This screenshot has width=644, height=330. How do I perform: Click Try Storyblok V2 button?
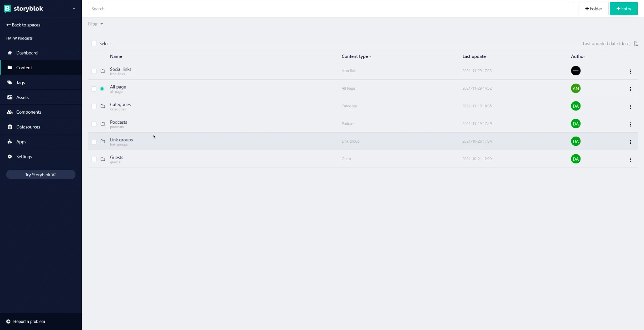click(x=41, y=174)
